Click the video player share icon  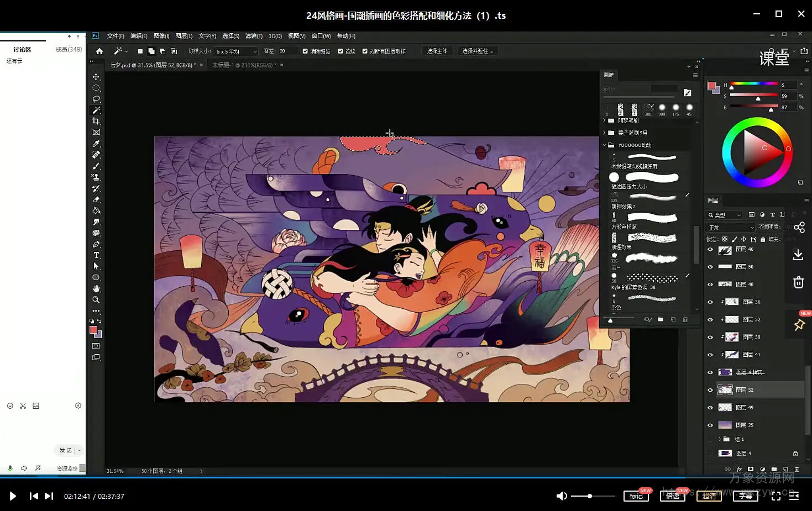pyautogui.click(x=799, y=227)
